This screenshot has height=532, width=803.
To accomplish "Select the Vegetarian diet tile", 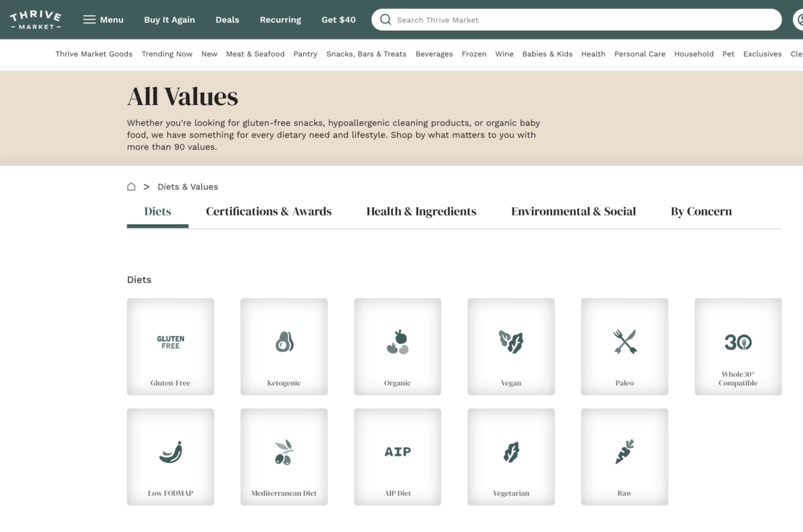I will click(511, 457).
